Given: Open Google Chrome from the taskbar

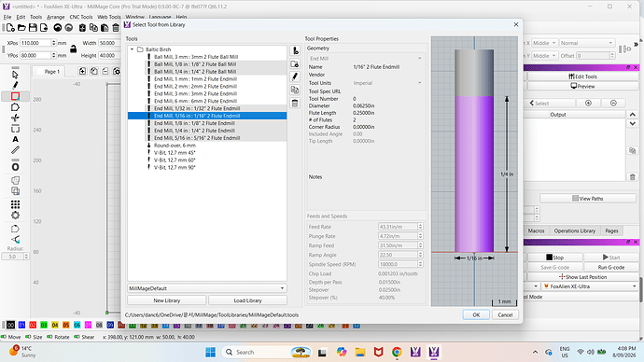Looking at the screenshot, I should [x=397, y=352].
